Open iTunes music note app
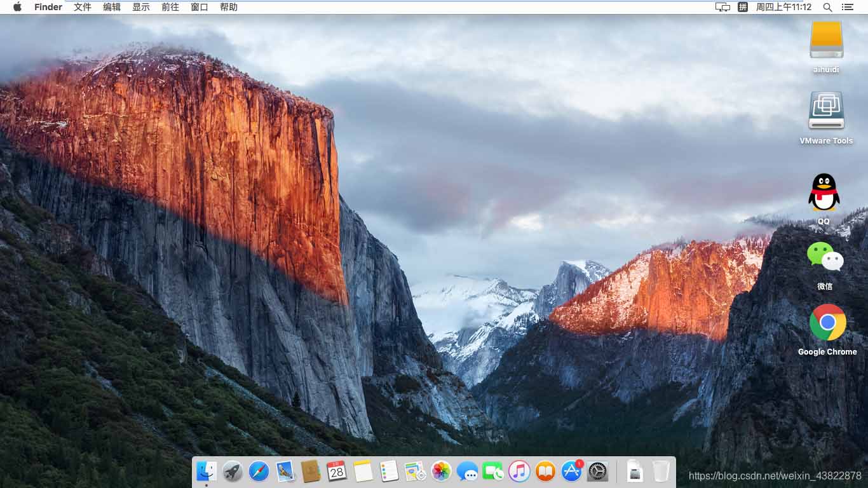This screenshot has height=488, width=868. (519, 471)
